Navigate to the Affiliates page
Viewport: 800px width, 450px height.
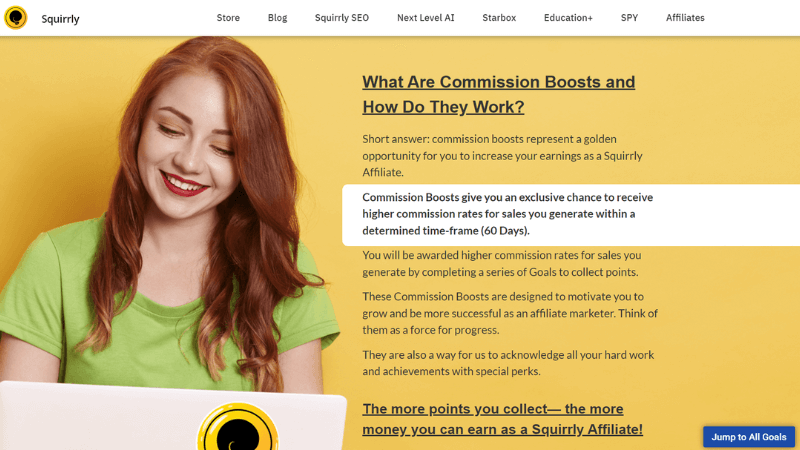pyautogui.click(x=685, y=18)
